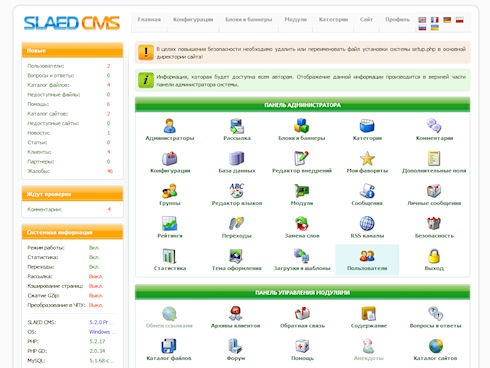Click the SLAED CMS logo
Viewport: 490px width, 368px height.
(72, 23)
